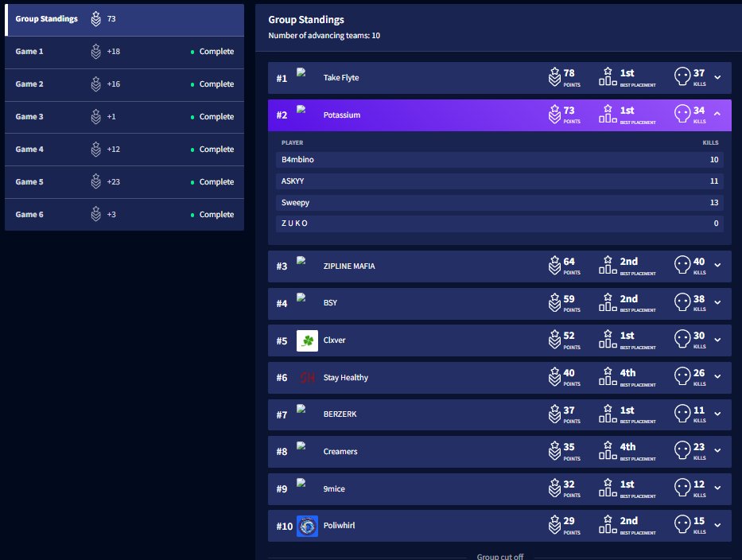Viewport: 742px width, 560px height.
Task: Expand the 9mice team row
Action: 717,488
